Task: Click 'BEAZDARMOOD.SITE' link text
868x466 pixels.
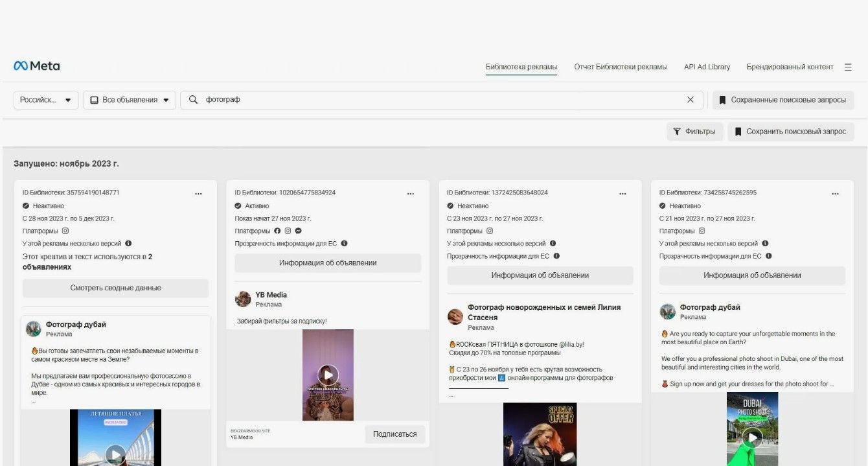Action: (249, 430)
